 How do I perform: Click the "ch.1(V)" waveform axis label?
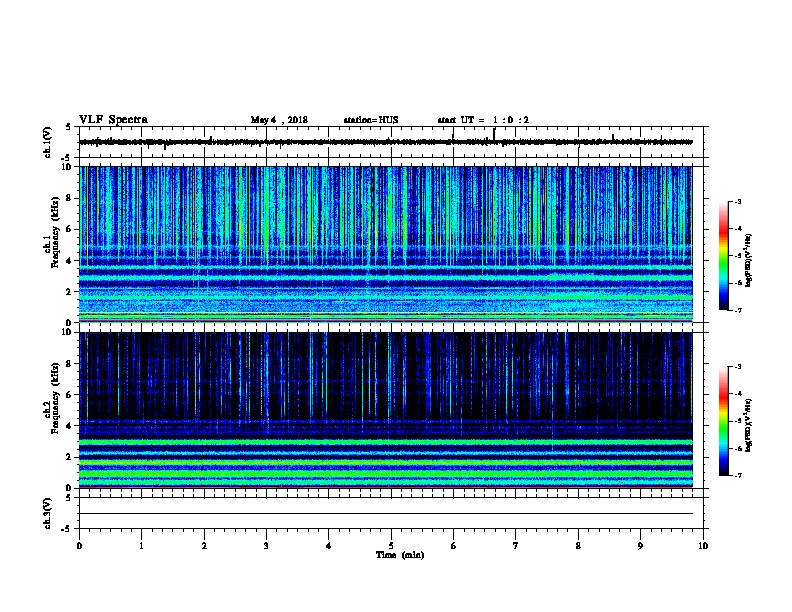48,142
